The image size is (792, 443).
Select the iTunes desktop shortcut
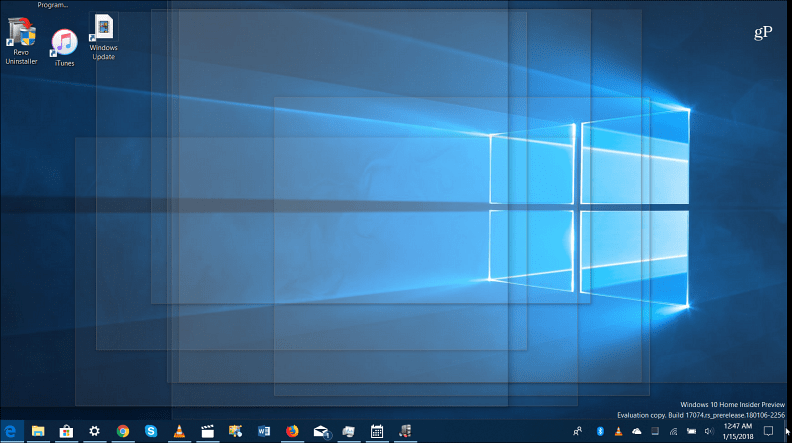click(64, 48)
